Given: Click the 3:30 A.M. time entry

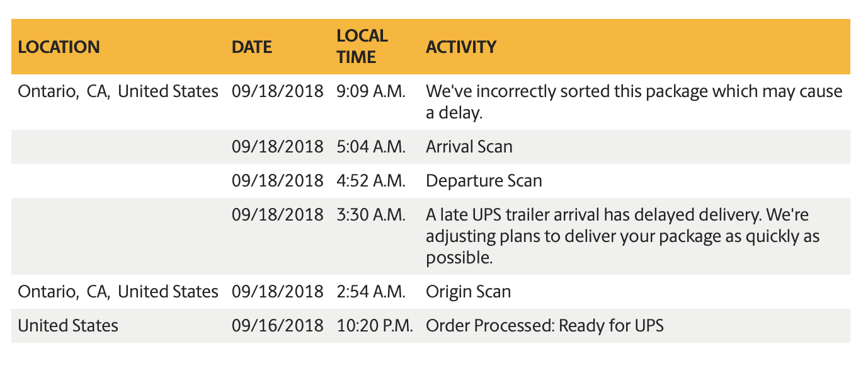Looking at the screenshot, I should [x=371, y=215].
